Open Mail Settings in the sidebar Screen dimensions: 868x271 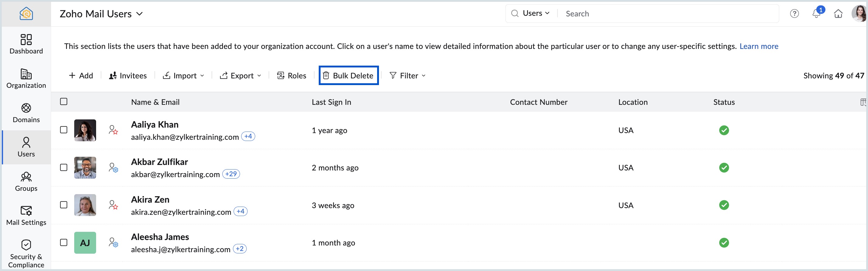click(26, 216)
